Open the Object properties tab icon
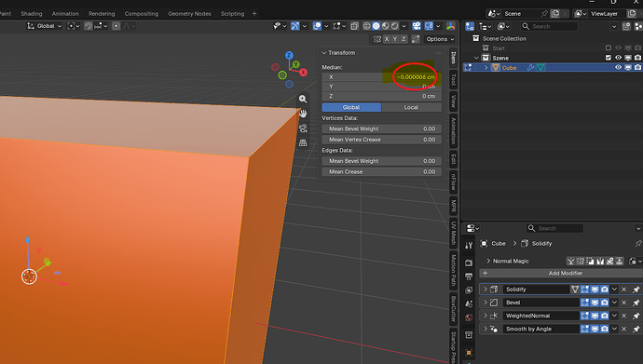The image size is (643, 364). click(x=469, y=353)
